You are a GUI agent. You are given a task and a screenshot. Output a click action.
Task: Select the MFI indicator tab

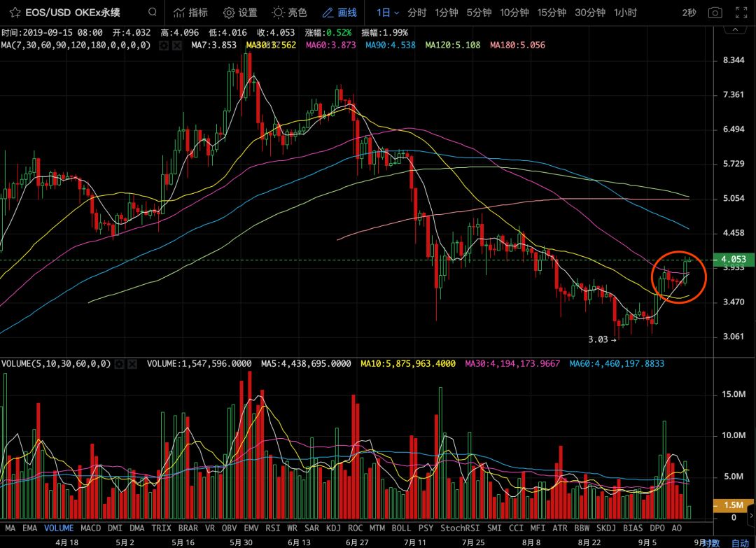[x=538, y=528]
